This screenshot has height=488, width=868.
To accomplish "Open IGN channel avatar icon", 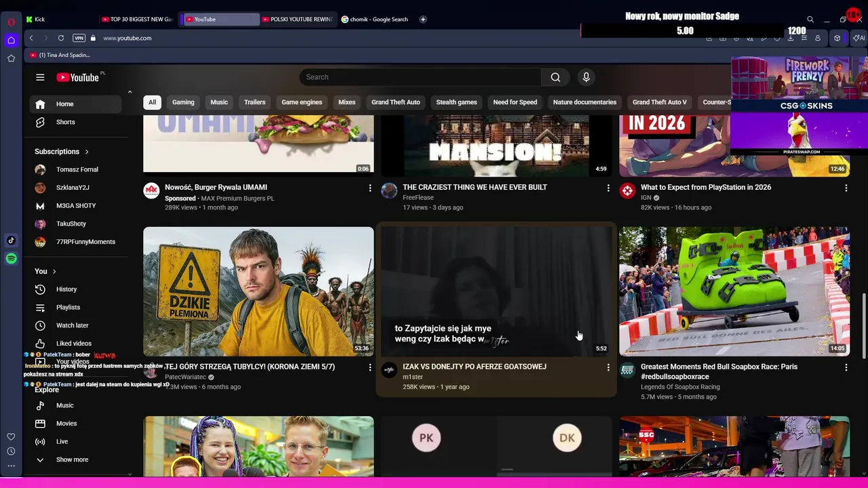I will click(627, 190).
